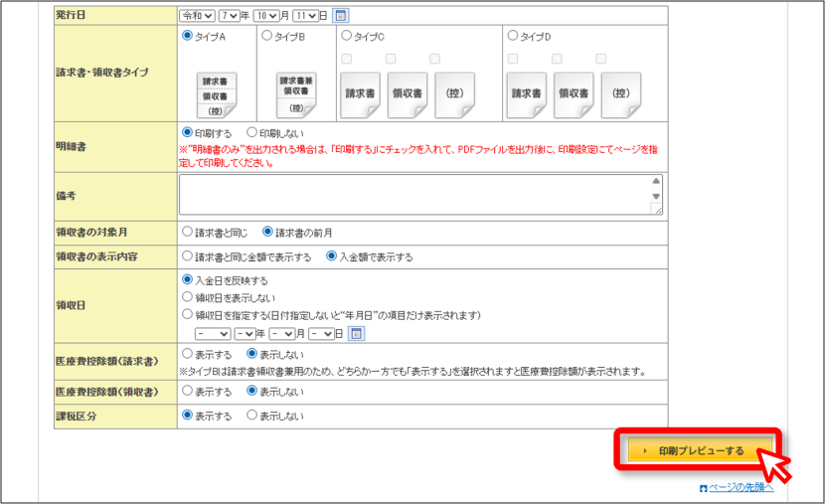Image resolution: width=825 pixels, height=504 pixels.
Task: Select タイプB radio button
Action: 266,35
